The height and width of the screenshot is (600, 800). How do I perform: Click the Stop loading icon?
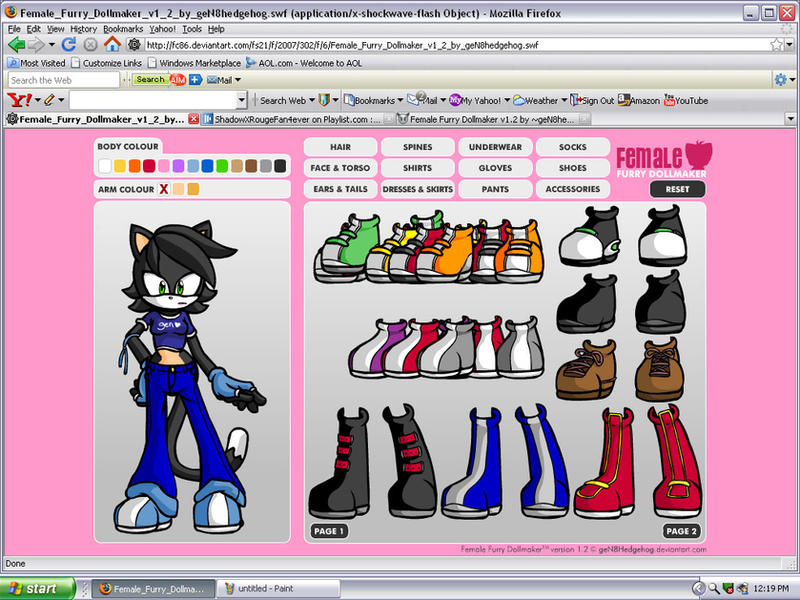coord(90,45)
